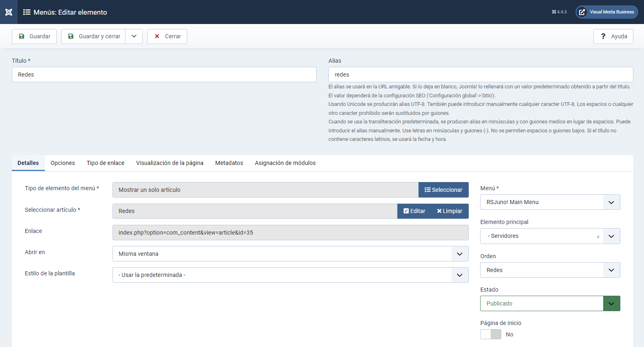
Task: Open Estilo de la plantilla dropdown
Action: click(291, 275)
